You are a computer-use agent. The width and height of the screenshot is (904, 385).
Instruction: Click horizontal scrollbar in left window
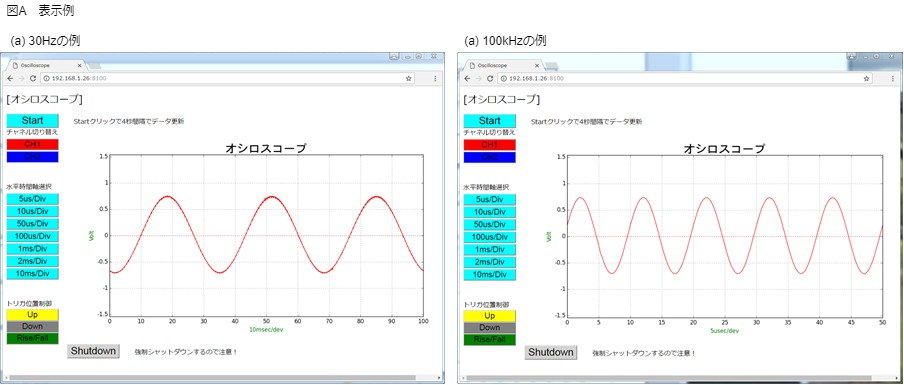213,378
